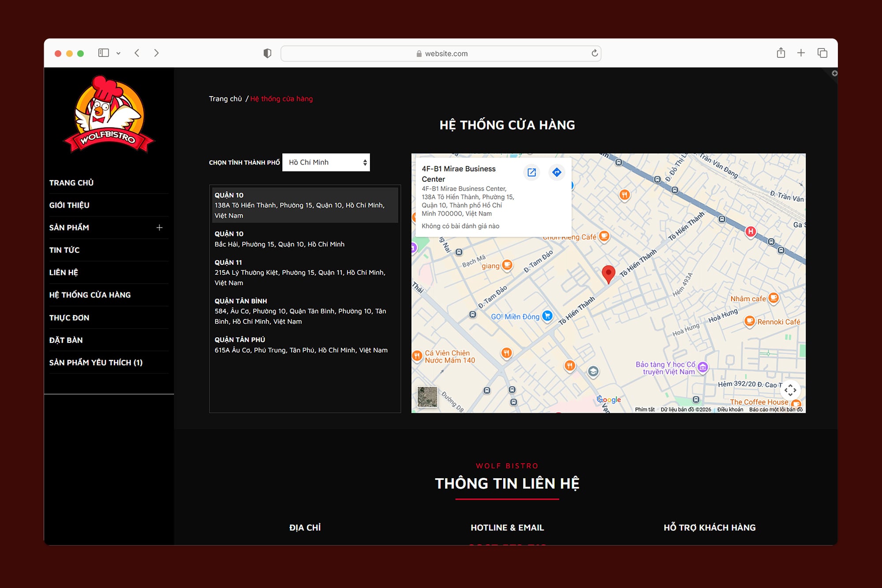Open a new tab with plus icon
Image resolution: width=882 pixels, height=588 pixels.
click(801, 53)
